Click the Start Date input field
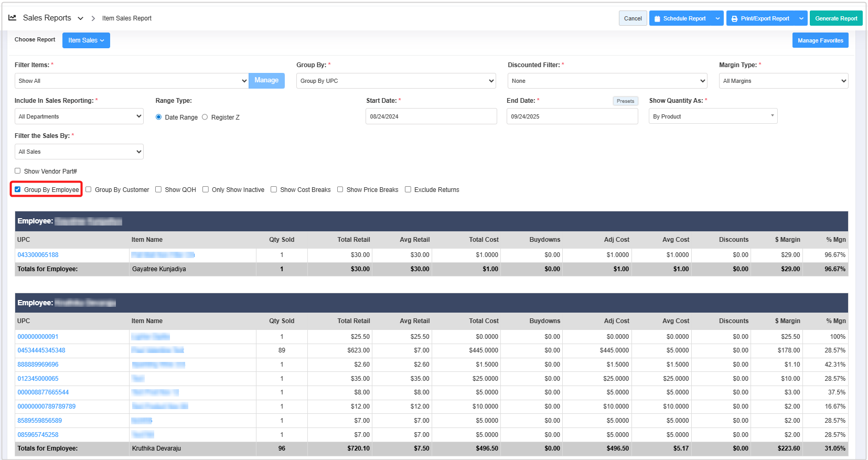The height and width of the screenshot is (460, 868). point(431,116)
